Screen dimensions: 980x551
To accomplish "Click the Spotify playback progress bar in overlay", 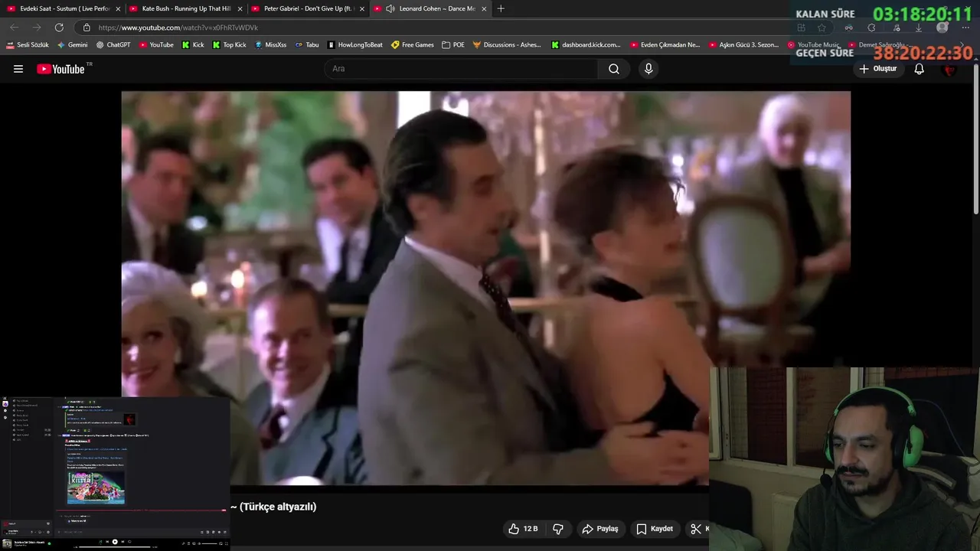I will [x=115, y=547].
